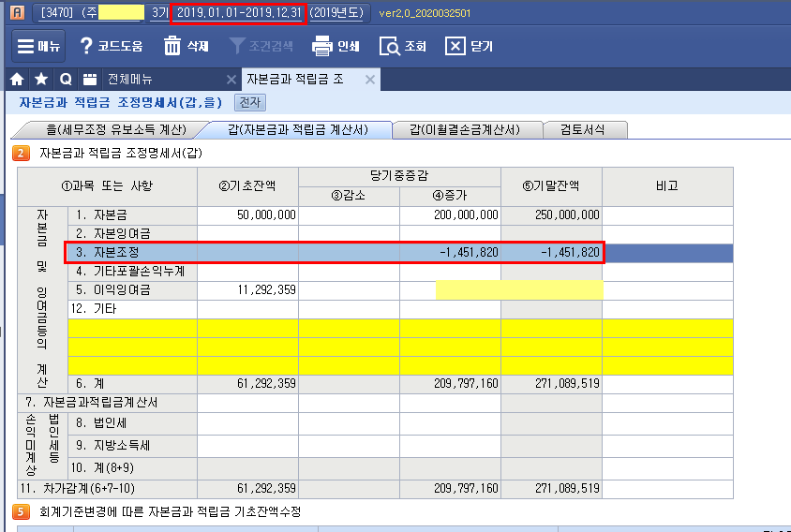791x532 pixels.
Task: Select the 8. 법인세 row label
Action: (x=132, y=423)
